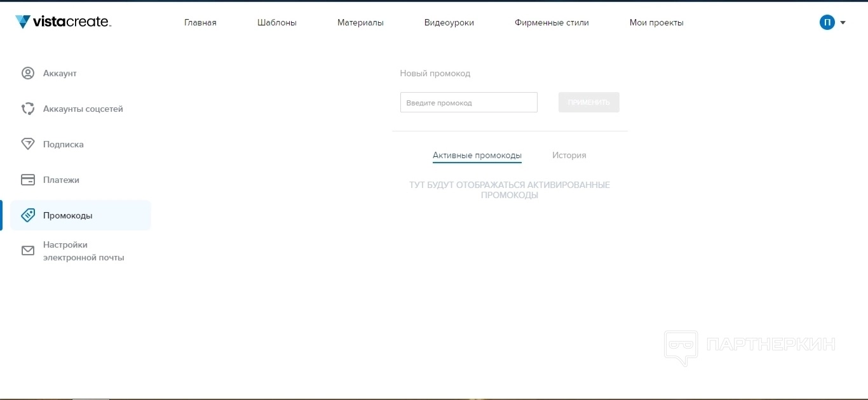Click the VistaCreate logo
The image size is (868, 400).
tap(63, 22)
